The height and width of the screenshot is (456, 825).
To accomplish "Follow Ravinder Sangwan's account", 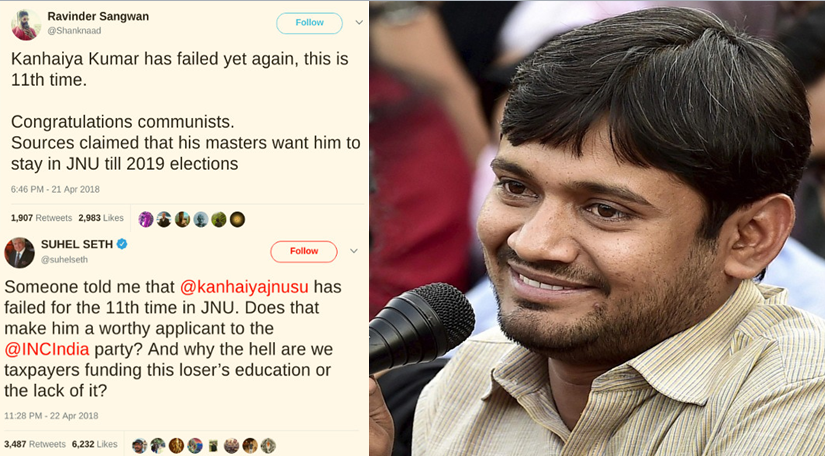I will tap(309, 23).
